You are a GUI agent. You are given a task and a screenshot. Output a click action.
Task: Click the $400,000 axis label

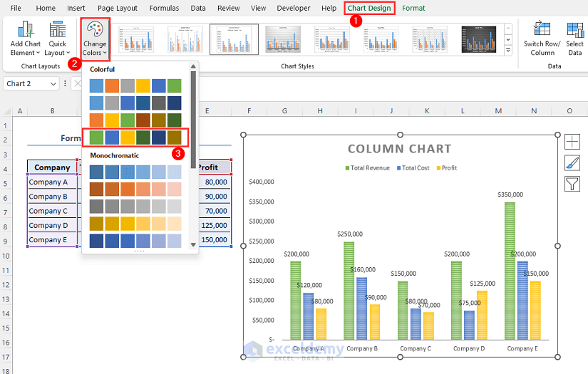[x=262, y=182]
